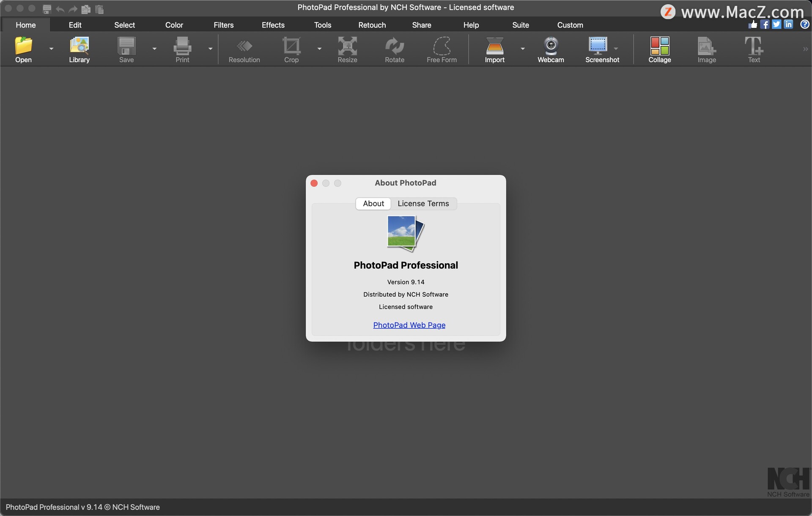Open the Custom tab
Viewport: 812px width, 516px height.
570,25
